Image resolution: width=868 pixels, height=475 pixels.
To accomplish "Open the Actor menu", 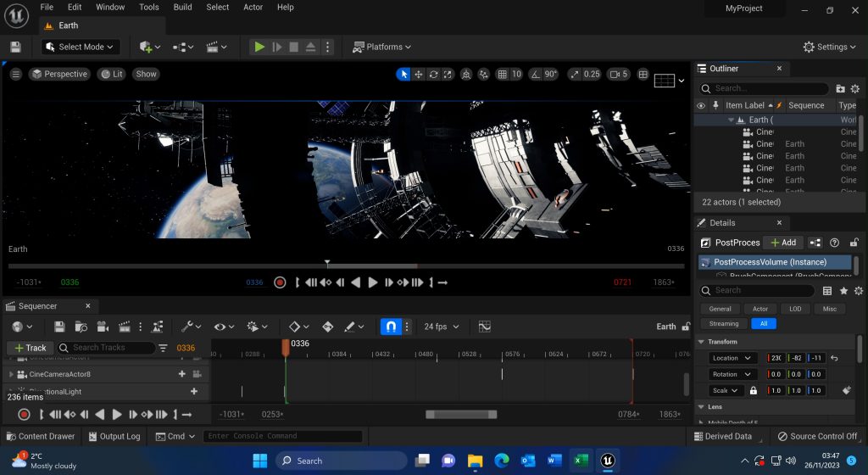I will [253, 7].
